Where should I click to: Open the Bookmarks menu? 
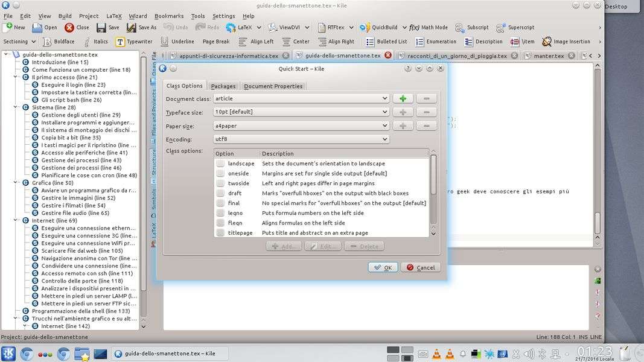coord(168,16)
